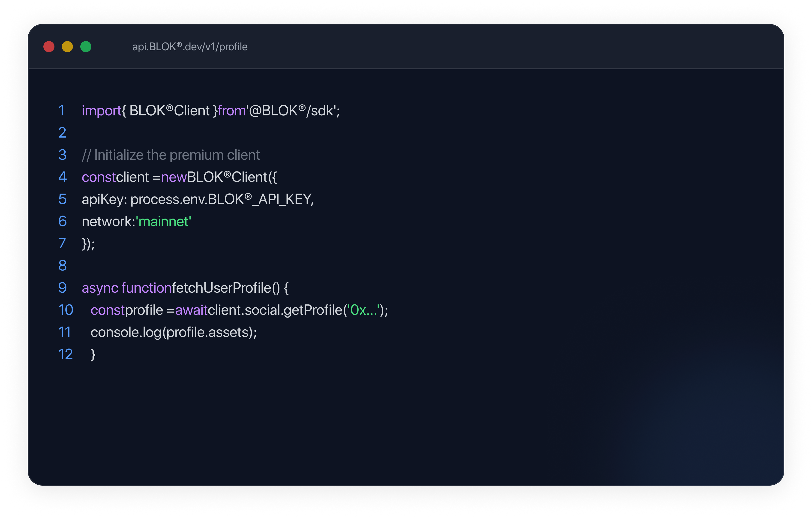Click the 'new' keyword
The image size is (812, 517).
coord(174,177)
